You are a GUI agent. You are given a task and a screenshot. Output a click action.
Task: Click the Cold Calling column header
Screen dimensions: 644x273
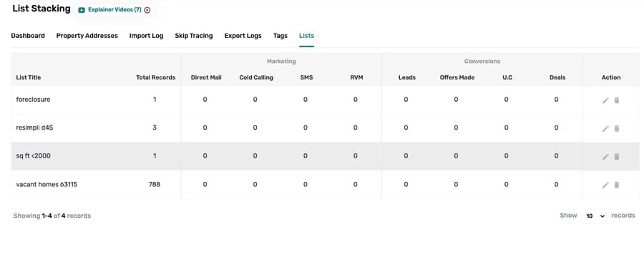(x=256, y=77)
